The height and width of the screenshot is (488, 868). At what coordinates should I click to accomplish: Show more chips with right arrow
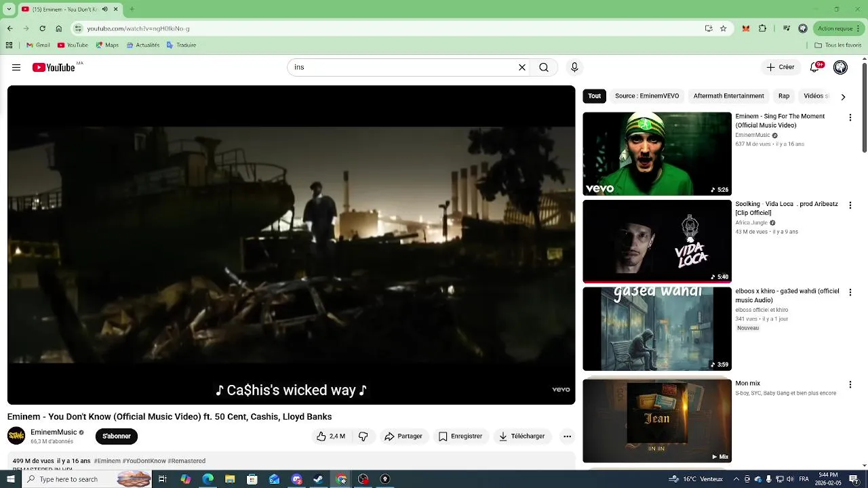(x=843, y=97)
